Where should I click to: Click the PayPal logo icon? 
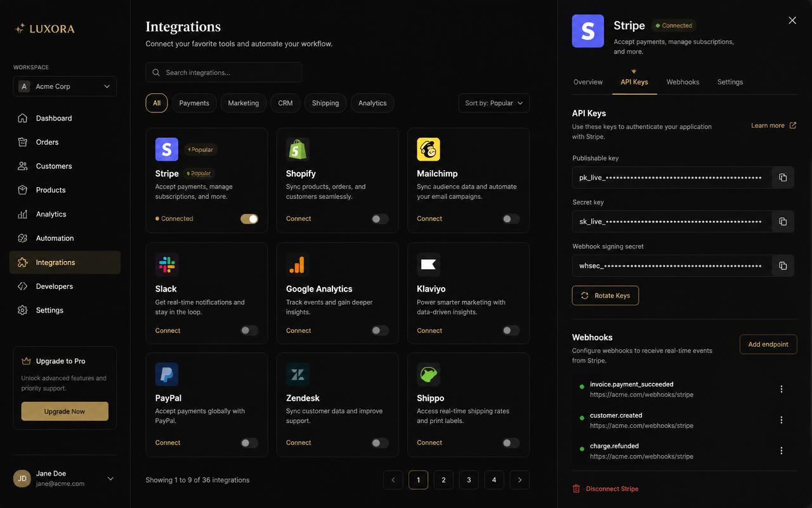(167, 374)
